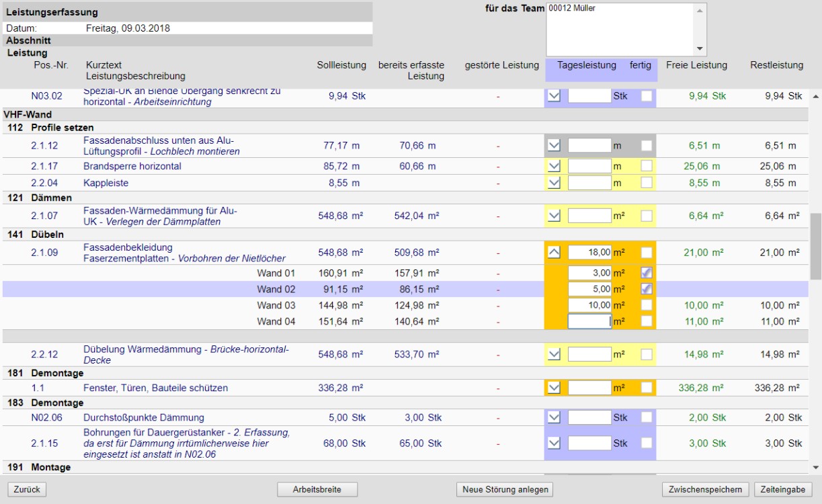The image size is (822, 504).
Task: Expand row 2.2.04 Kappleiste
Action: point(554,182)
